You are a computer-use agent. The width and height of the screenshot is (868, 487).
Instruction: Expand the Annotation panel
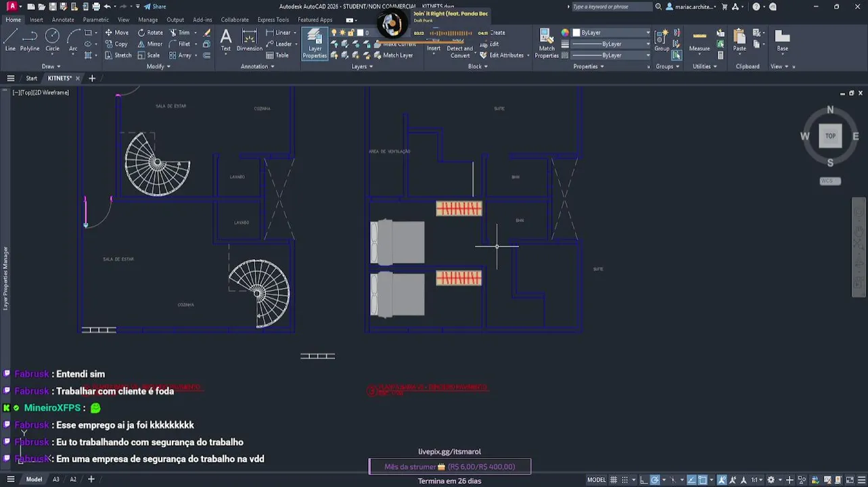(x=257, y=66)
